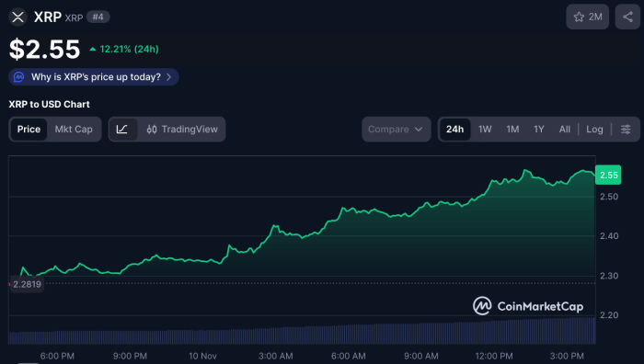Open the Compare dropdown
This screenshot has width=644, height=364.
click(397, 130)
